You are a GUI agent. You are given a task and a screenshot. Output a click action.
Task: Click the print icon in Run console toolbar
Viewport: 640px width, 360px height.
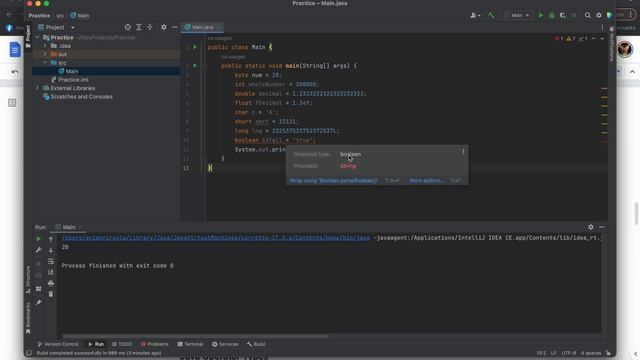[51, 283]
